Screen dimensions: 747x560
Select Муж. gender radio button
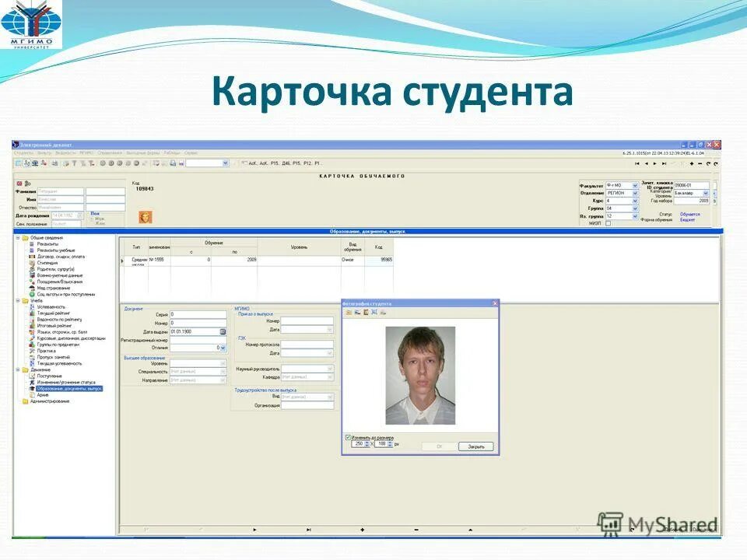coord(92,219)
